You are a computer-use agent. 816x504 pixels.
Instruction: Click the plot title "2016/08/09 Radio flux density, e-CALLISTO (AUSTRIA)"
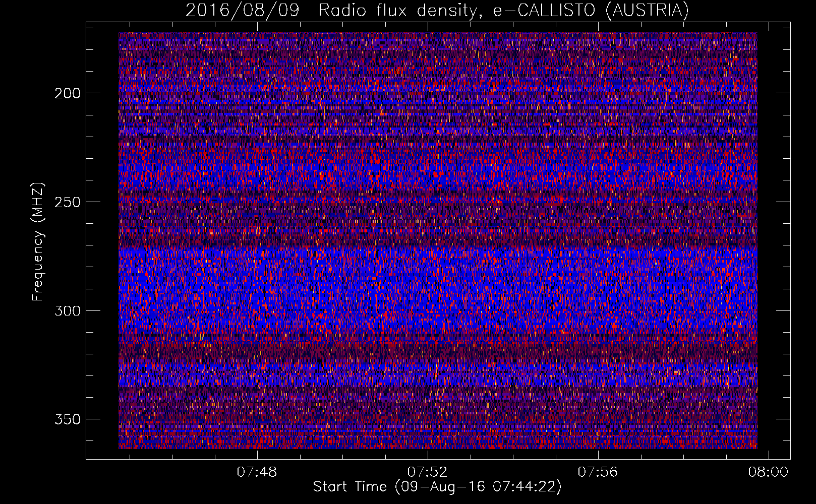pyautogui.click(x=437, y=10)
